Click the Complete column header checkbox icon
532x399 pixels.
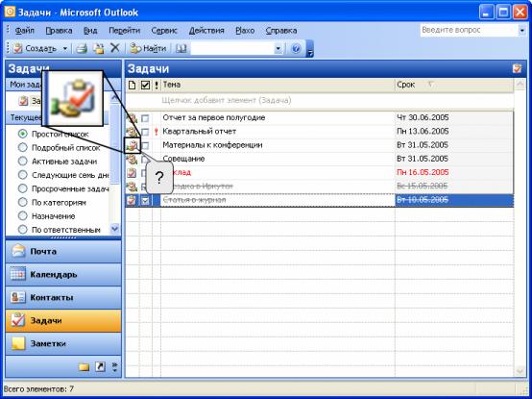145,85
